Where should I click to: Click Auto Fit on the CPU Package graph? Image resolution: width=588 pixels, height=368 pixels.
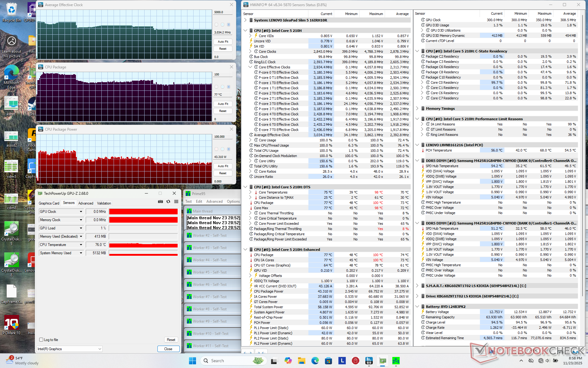pyautogui.click(x=223, y=104)
